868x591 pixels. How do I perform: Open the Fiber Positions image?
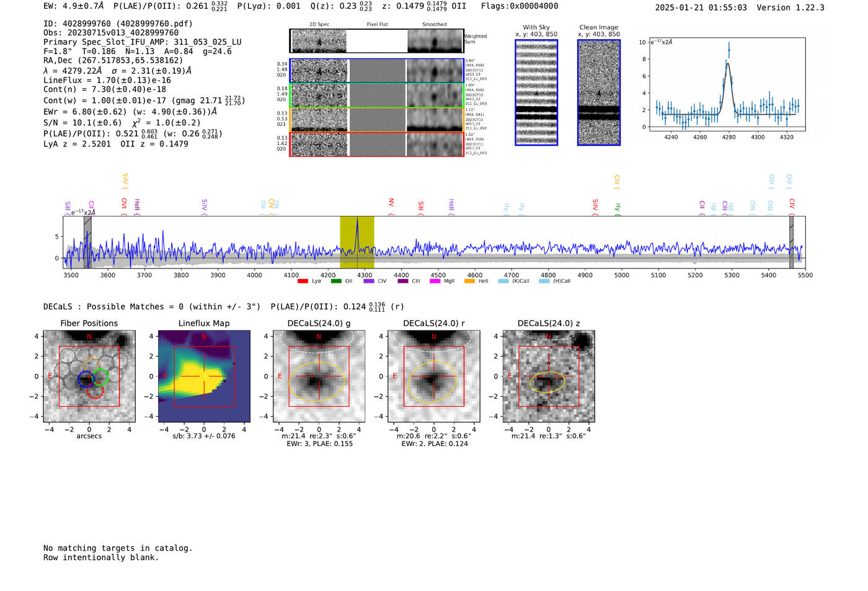(89, 376)
